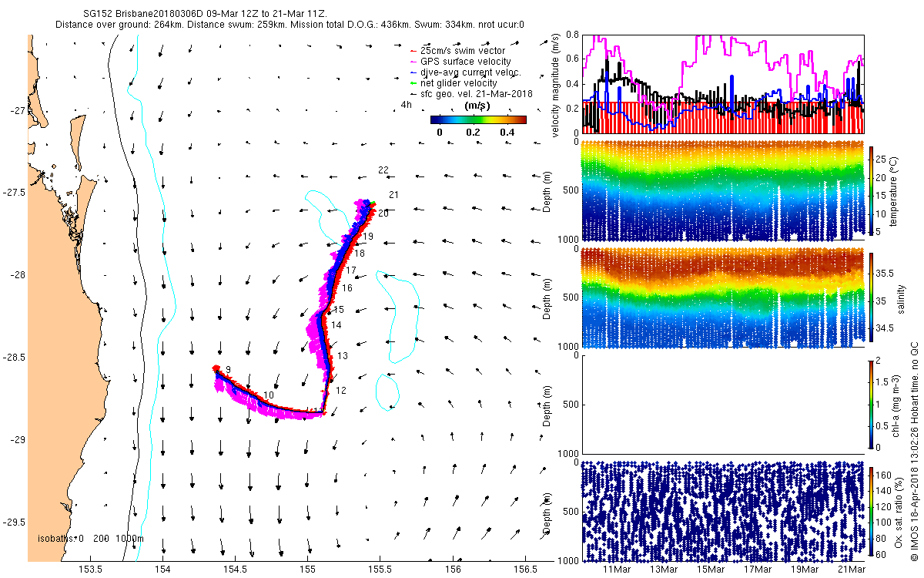
Task: Click the '4h' label near the legend
Action: [406, 105]
